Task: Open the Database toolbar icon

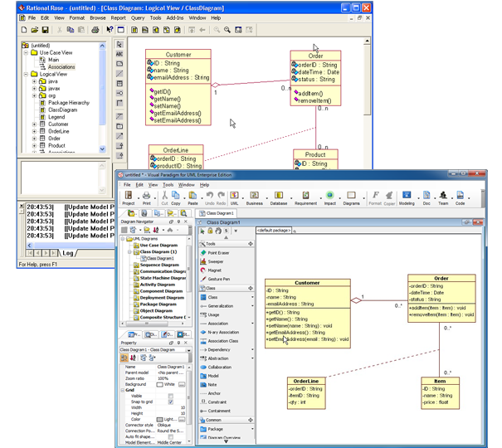Action: tap(279, 197)
